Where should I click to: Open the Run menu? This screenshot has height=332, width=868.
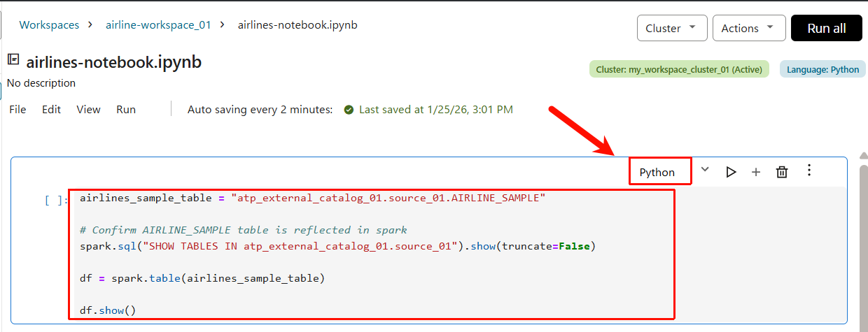pos(126,109)
